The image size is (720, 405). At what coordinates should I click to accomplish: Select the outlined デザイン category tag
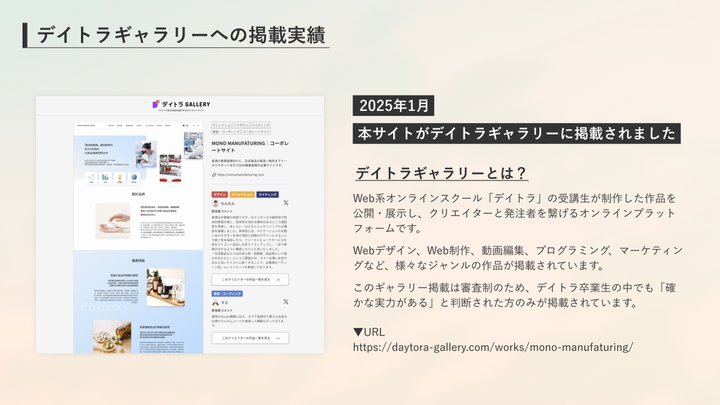(x=242, y=125)
